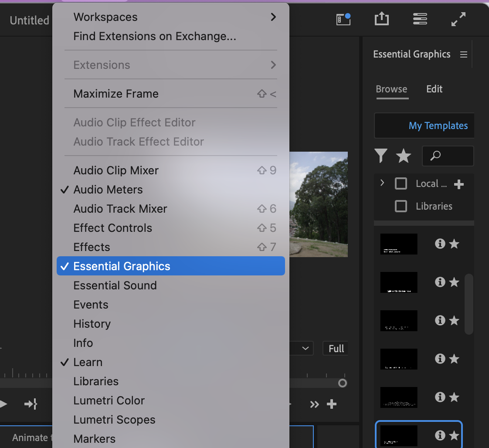Click the template list scrollbar
Viewport: 489px width, 448px height.
(469, 304)
